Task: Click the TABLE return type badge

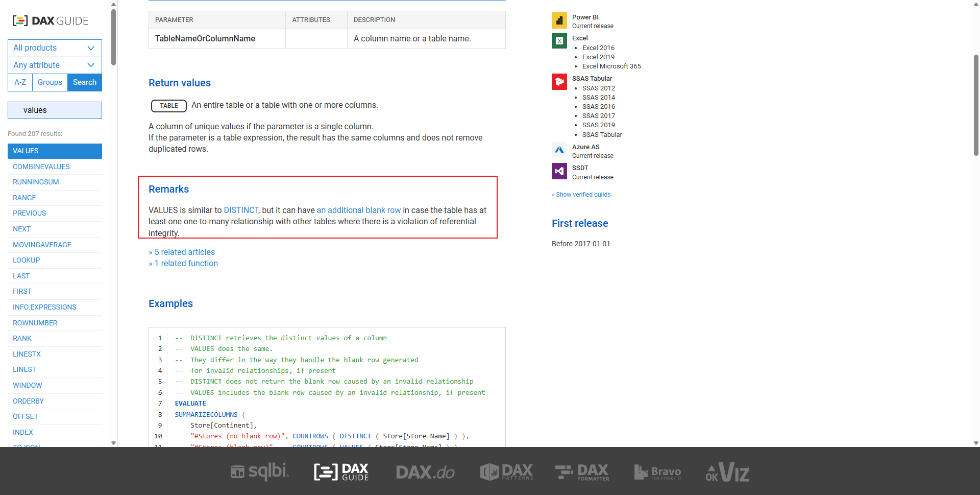Action: click(169, 106)
